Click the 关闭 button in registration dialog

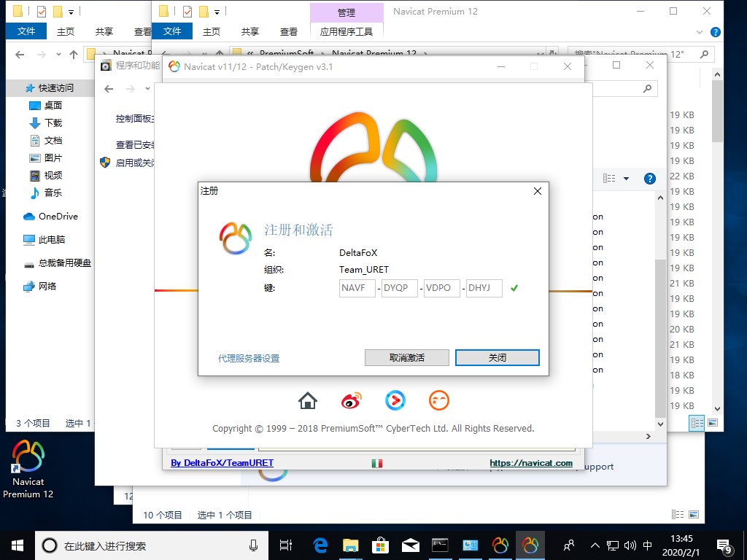(498, 357)
